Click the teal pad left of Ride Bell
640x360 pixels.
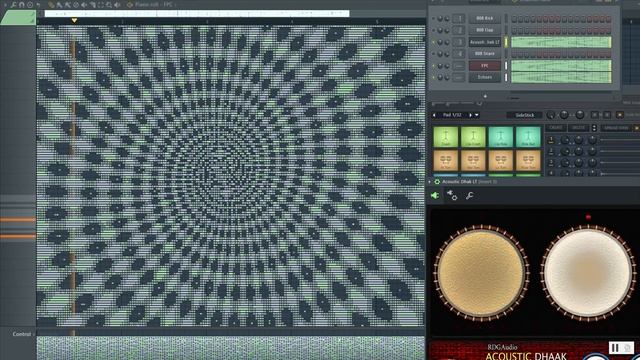[501, 137]
